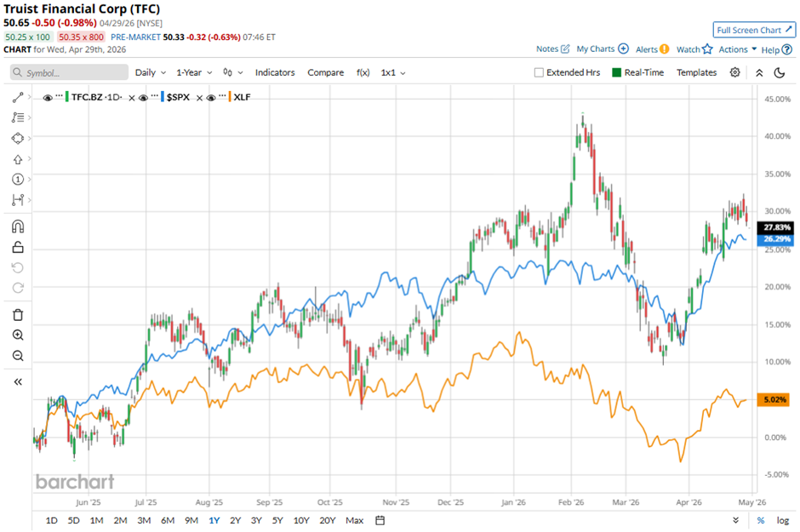Open the Actions dropdown menu
This screenshot has height=532, width=800.
coord(737,49)
